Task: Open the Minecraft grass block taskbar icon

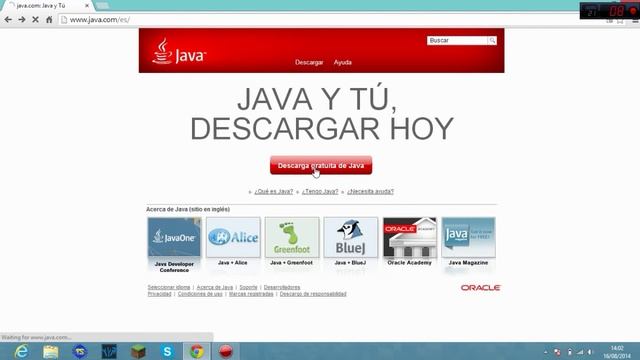Action: pyautogui.click(x=138, y=351)
